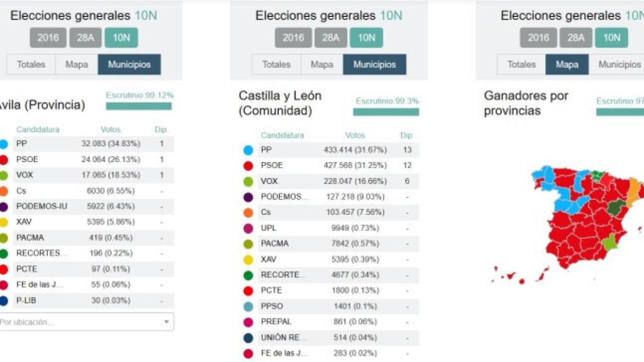Viewport: 644px width, 362px height.
Task: Select the Municipios tab in the right panel
Action: point(619,64)
